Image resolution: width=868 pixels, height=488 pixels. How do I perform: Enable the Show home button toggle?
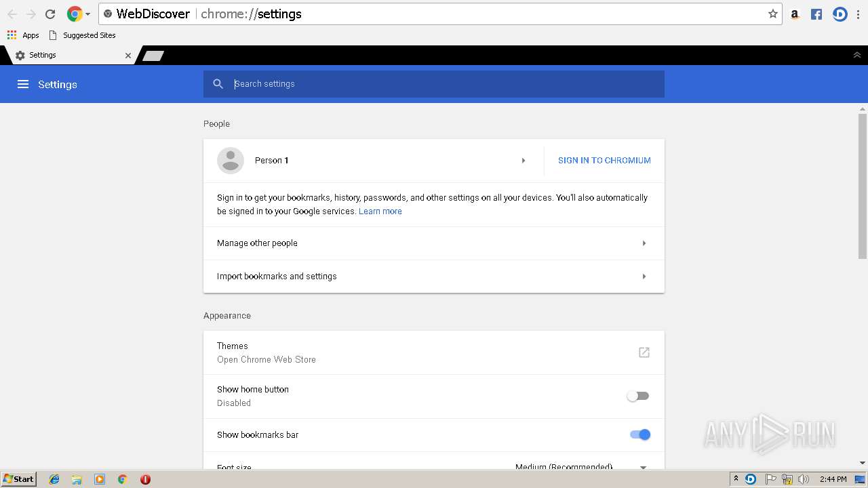coord(638,396)
